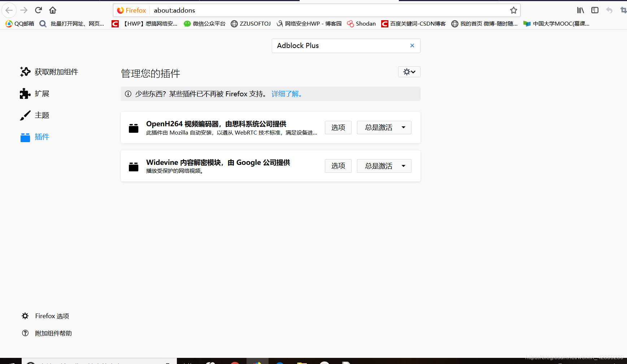Click the undo arrow toolbar icon

pyautogui.click(x=609, y=10)
